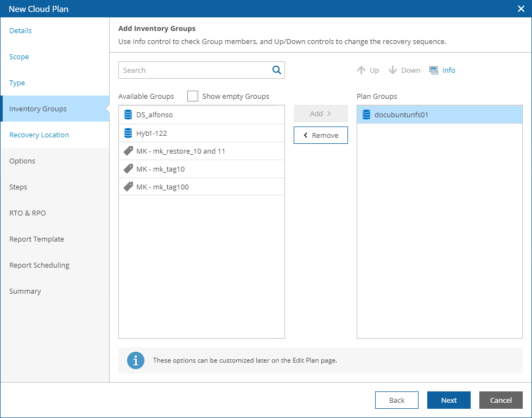Remove the selected plan group

pos(320,135)
